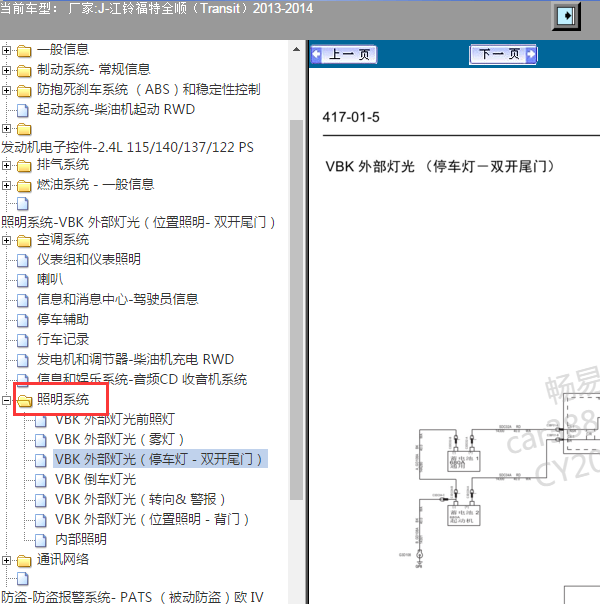Click page icon beside 内部照明
The height and width of the screenshot is (604, 600).
[40, 541]
